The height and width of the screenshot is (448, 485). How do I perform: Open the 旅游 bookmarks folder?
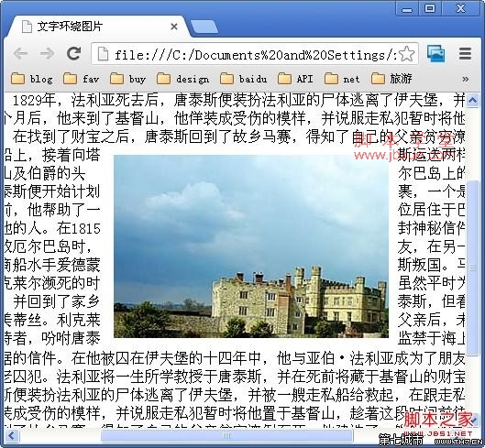[391, 79]
